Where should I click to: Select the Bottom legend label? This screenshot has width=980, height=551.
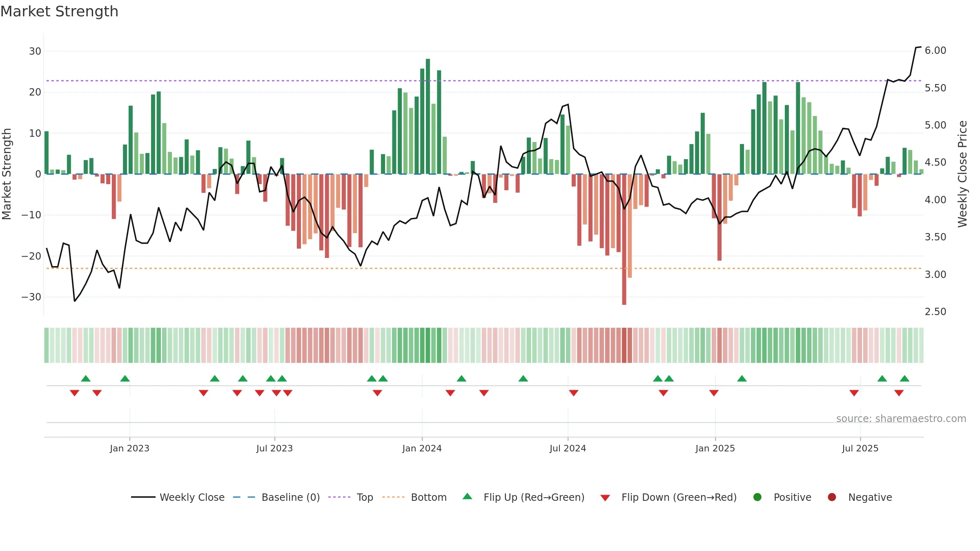click(429, 497)
